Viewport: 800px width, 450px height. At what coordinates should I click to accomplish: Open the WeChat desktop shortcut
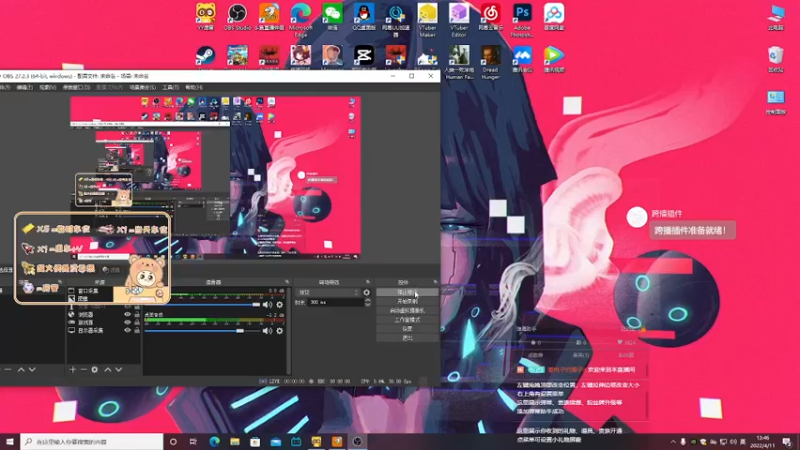pos(332,17)
